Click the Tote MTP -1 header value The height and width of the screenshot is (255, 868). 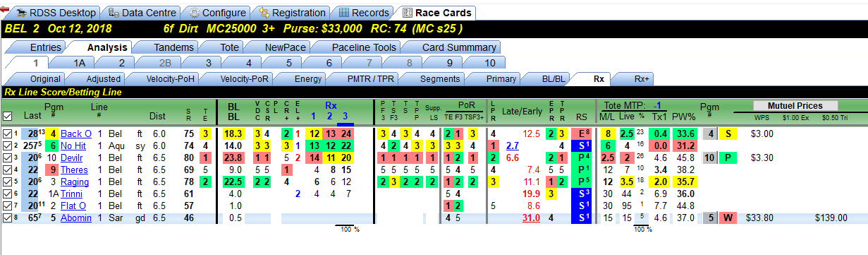pos(656,105)
